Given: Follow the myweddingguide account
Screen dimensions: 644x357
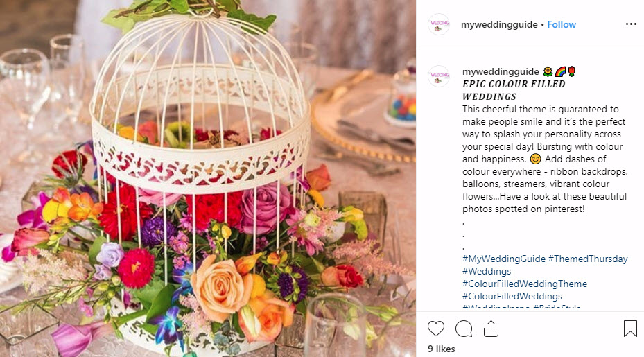Looking at the screenshot, I should (562, 25).
